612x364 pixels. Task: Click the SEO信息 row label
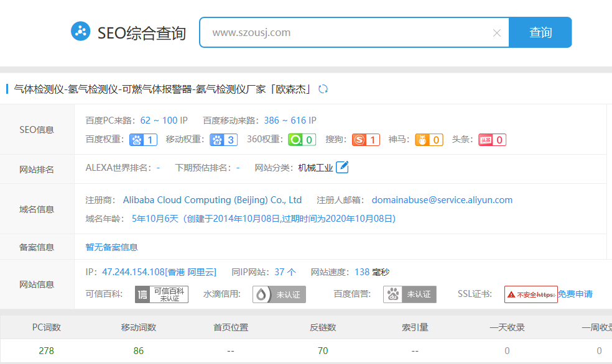[x=37, y=130]
